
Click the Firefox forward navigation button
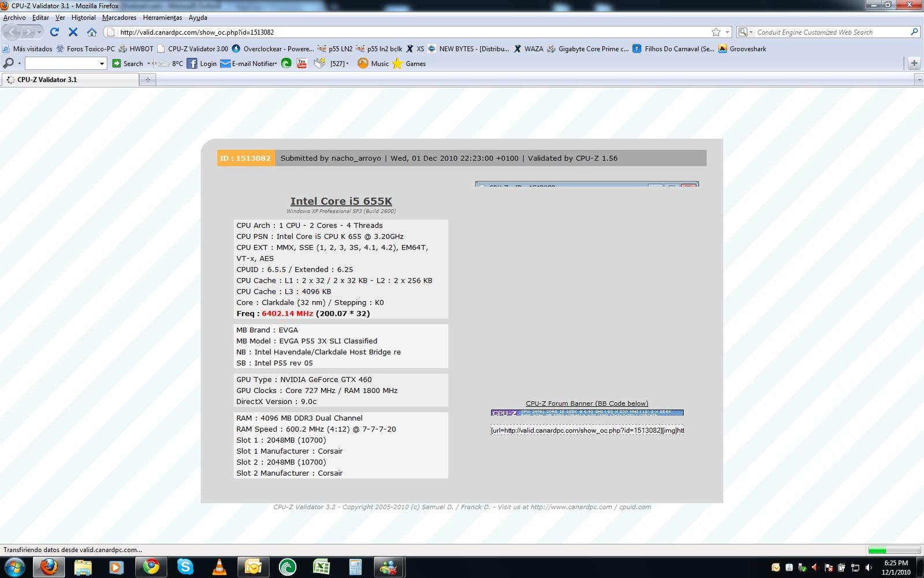[x=28, y=32]
